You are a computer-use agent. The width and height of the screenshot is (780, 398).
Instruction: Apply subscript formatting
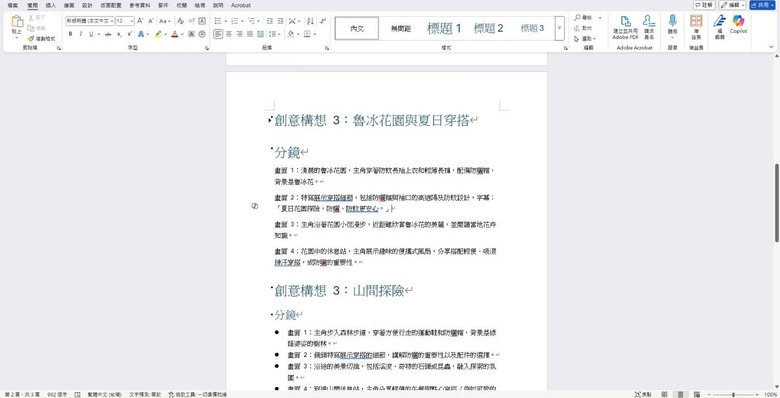pyautogui.click(x=119, y=34)
